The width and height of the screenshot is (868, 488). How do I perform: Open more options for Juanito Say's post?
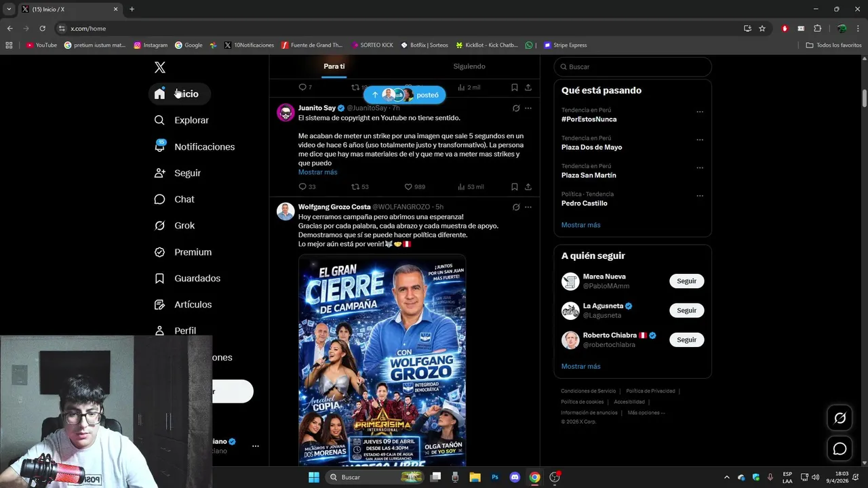pos(528,108)
